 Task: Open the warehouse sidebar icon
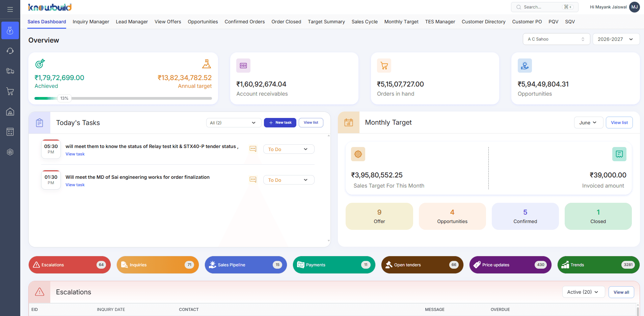10,112
